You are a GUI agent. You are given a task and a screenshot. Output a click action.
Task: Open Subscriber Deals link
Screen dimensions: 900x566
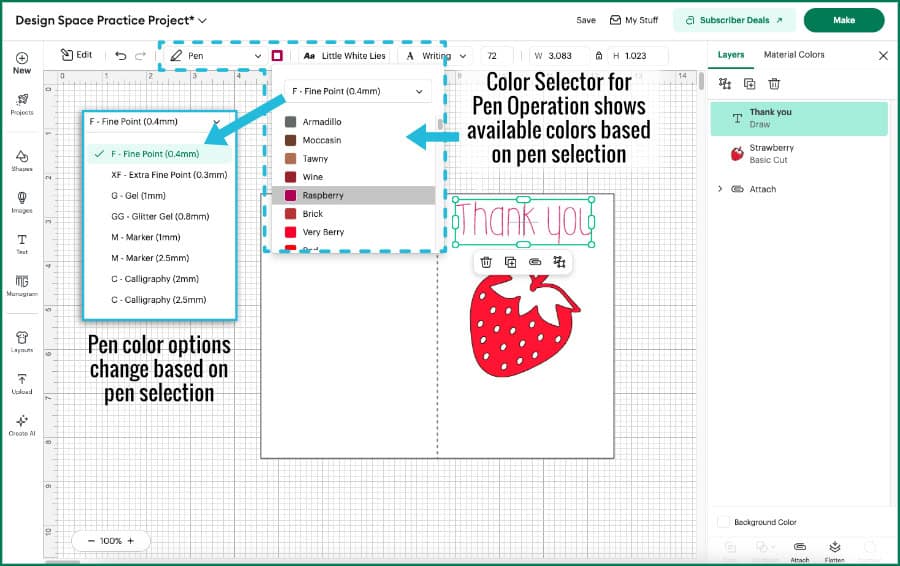click(x=734, y=20)
